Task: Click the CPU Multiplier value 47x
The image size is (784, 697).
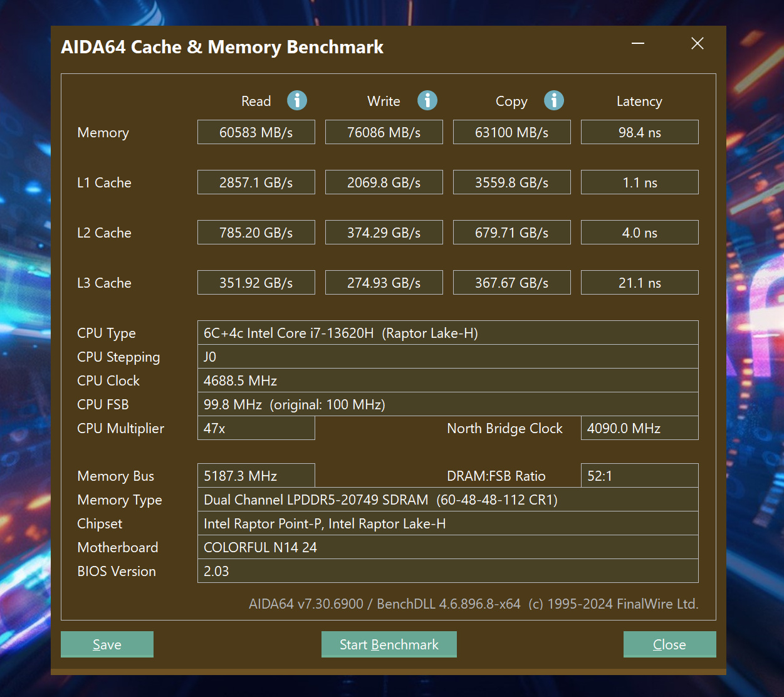Action: tap(256, 428)
